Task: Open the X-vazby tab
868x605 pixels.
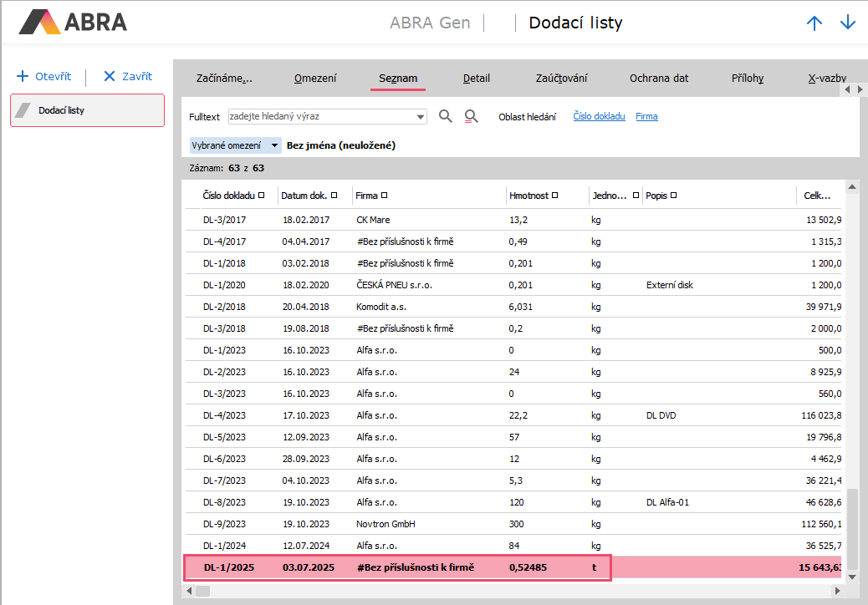Action: pos(827,78)
